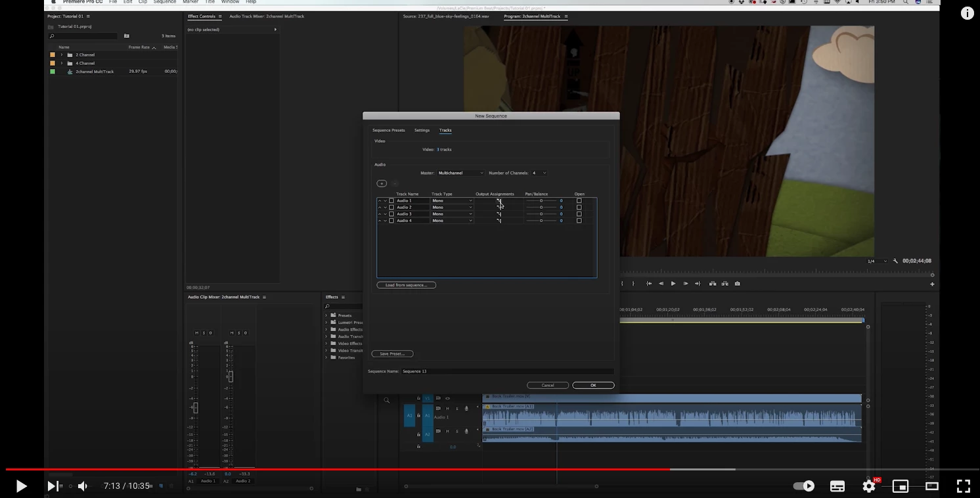This screenshot has height=498, width=980.
Task: Click Go to In point button
Action: tap(649, 284)
